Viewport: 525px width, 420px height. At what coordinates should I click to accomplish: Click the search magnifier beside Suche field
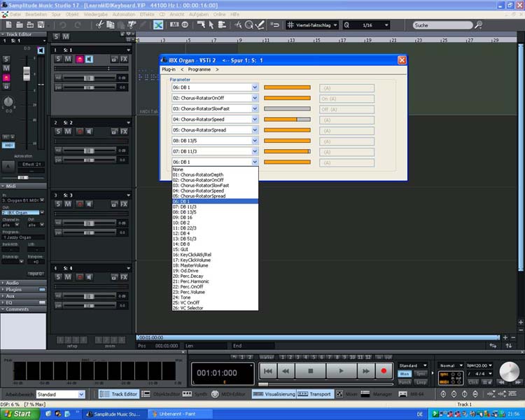(x=479, y=24)
